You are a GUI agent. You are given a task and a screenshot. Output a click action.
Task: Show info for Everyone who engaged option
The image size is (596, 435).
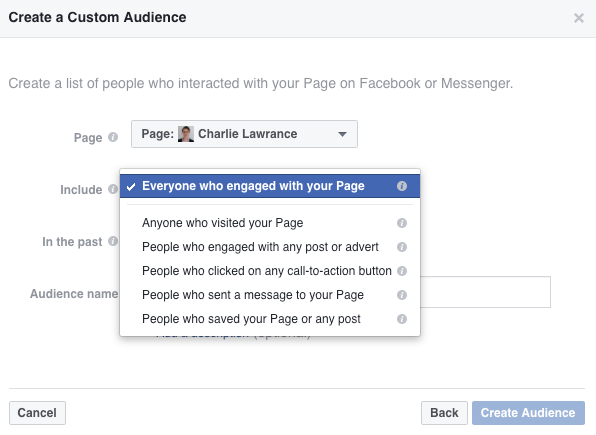[402, 186]
